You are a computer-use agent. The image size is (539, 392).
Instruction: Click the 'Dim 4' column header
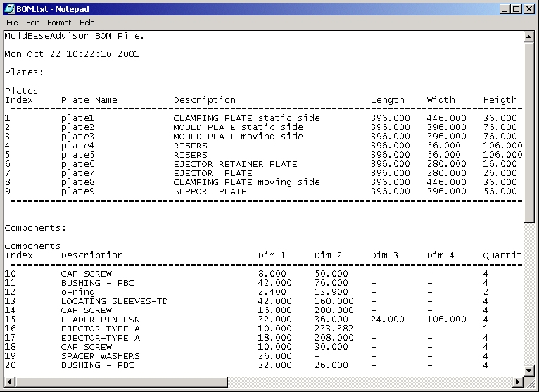pos(440,255)
